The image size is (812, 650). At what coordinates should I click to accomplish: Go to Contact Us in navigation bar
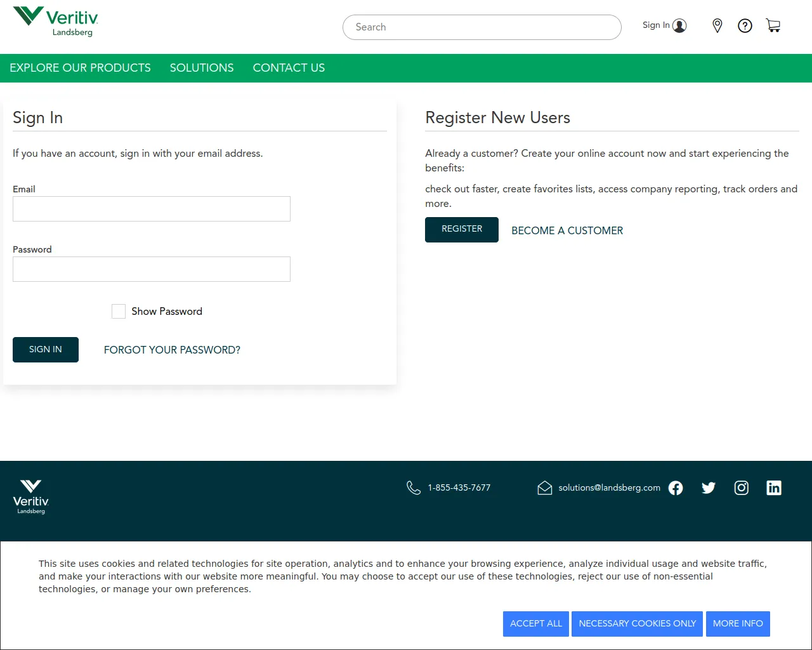click(x=289, y=68)
